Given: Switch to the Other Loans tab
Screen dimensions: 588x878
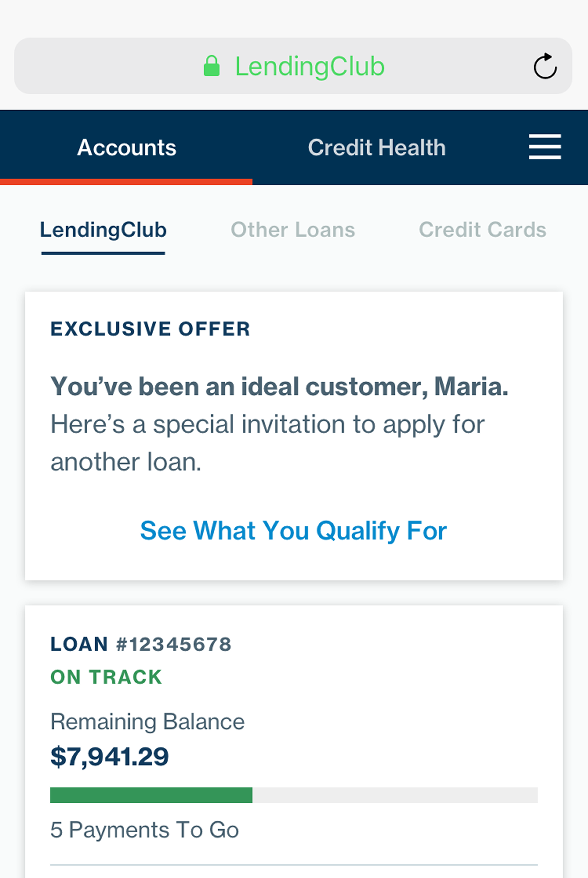Looking at the screenshot, I should click(x=293, y=230).
